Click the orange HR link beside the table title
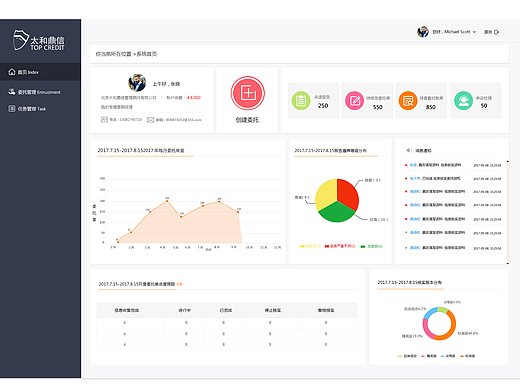Image resolution: width=520 pixels, height=390 pixels. [x=180, y=284]
